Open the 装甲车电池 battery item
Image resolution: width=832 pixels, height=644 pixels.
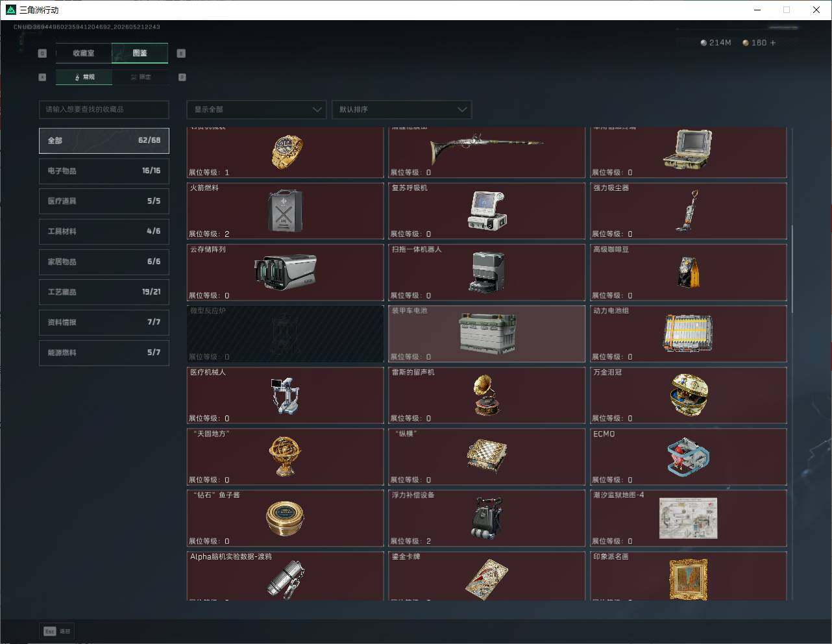(x=487, y=334)
